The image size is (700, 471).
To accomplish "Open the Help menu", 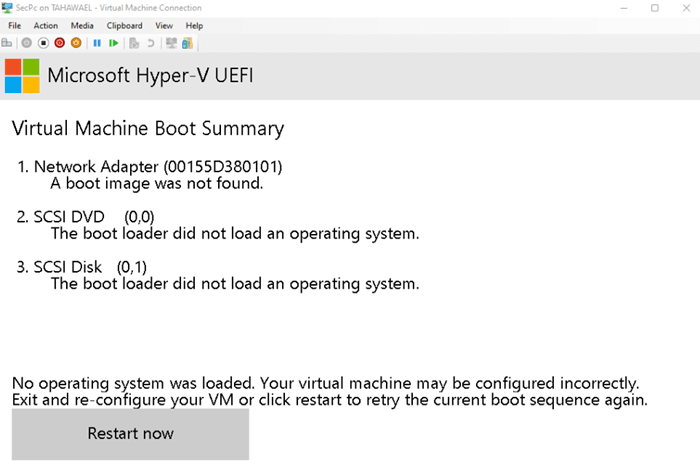I will 194,25.
